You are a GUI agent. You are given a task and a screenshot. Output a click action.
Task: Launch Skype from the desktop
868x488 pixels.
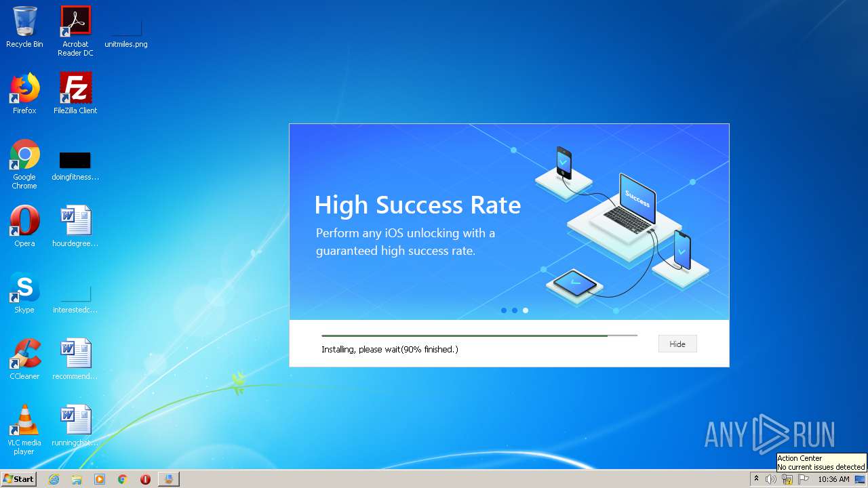click(24, 293)
